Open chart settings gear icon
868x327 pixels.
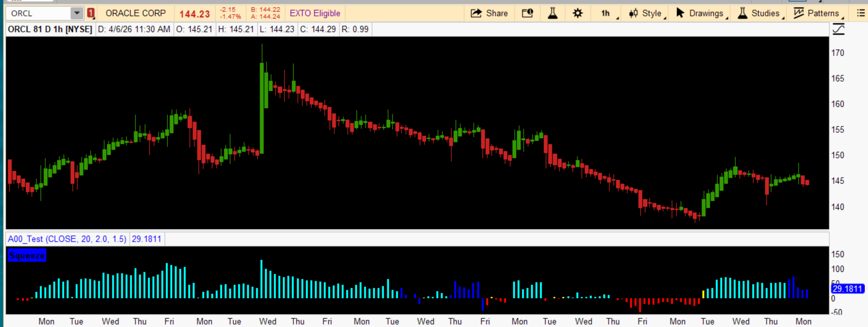tap(577, 13)
